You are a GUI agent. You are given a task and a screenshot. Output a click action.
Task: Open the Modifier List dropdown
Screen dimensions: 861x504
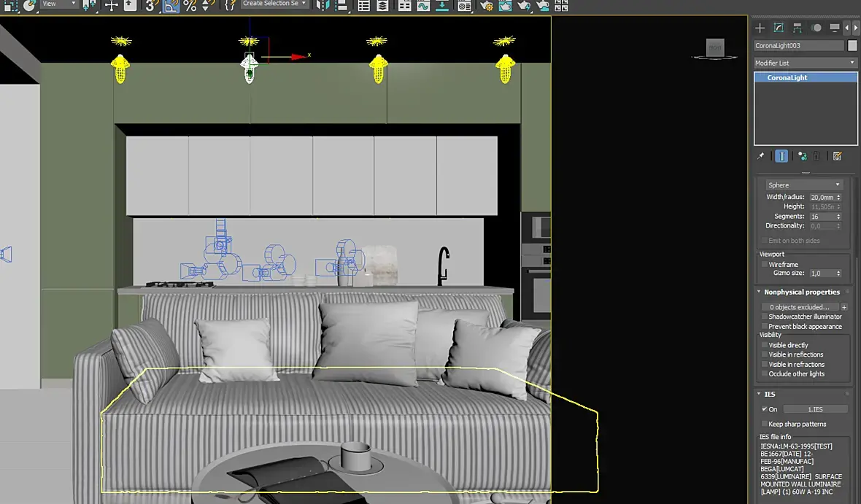coord(805,63)
